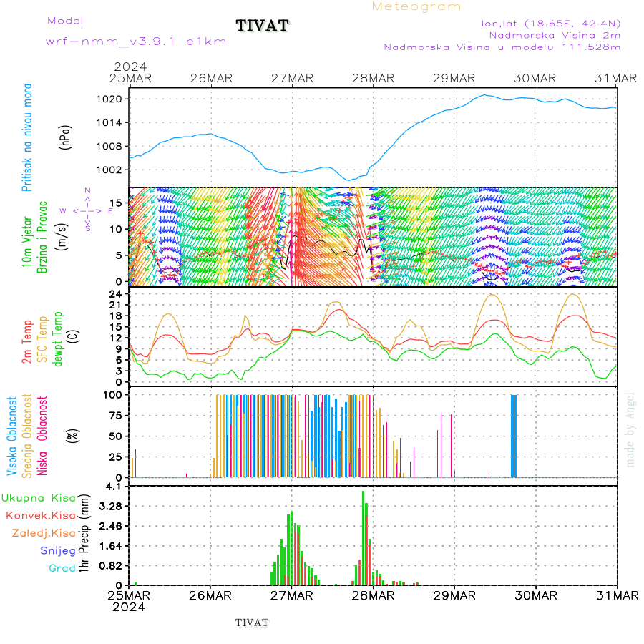The width and height of the screenshot is (644, 644).
Task: Click "Nadmorska Visina u modelu 111.528m" text
Action: pyautogui.click(x=502, y=47)
